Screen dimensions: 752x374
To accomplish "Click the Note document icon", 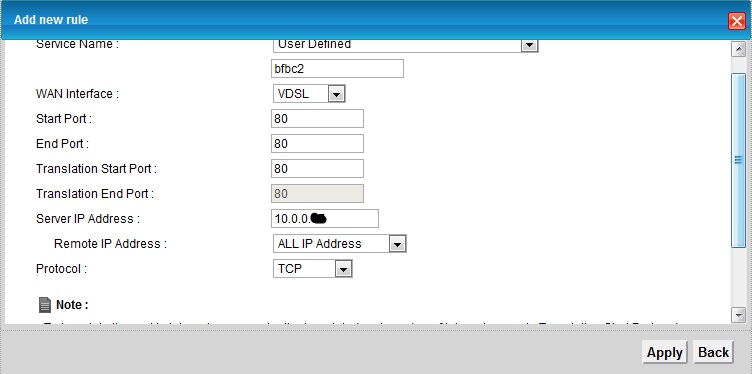I will click(x=45, y=304).
